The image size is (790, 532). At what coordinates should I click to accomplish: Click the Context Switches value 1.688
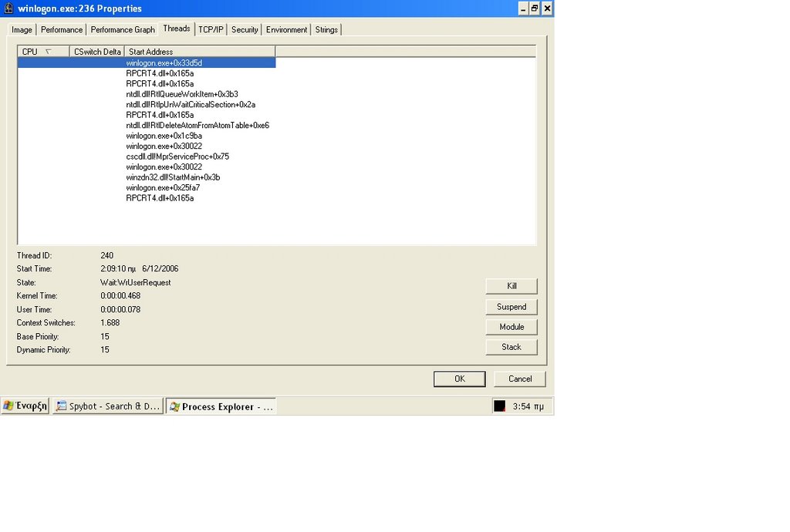click(x=110, y=322)
